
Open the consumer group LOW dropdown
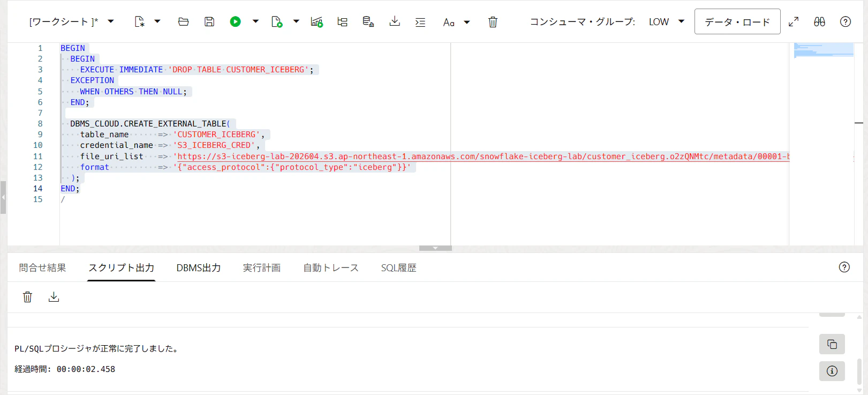(x=667, y=21)
